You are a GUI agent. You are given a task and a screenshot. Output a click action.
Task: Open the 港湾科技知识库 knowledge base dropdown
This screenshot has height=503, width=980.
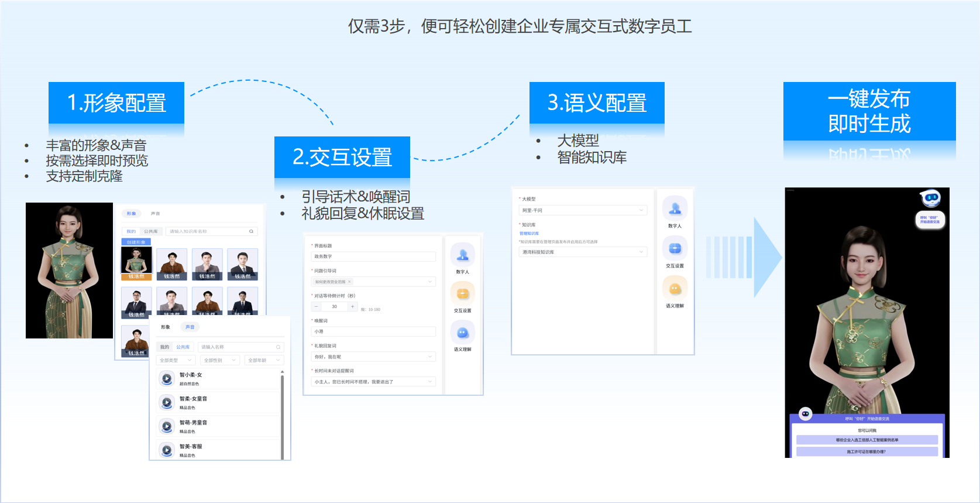582,252
